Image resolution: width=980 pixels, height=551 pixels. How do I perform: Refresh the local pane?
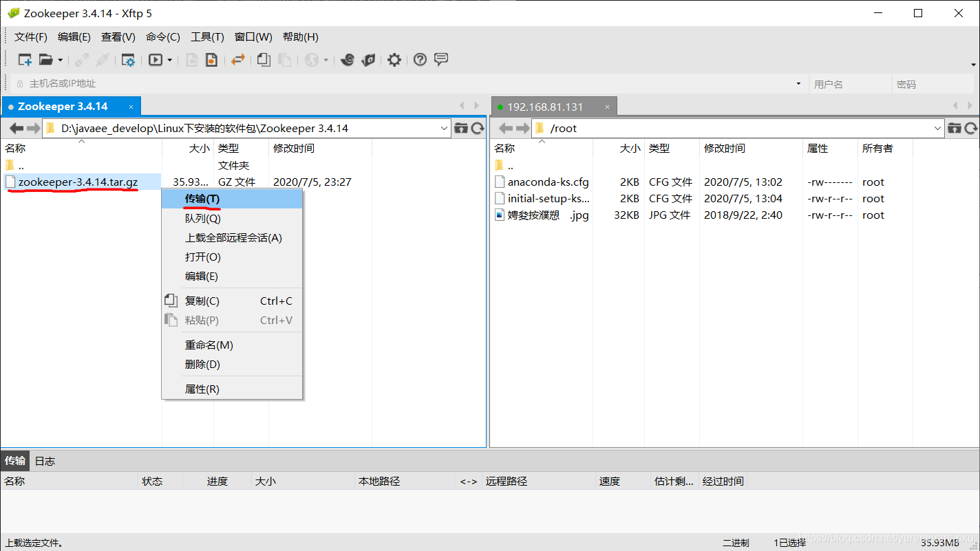[x=478, y=128]
